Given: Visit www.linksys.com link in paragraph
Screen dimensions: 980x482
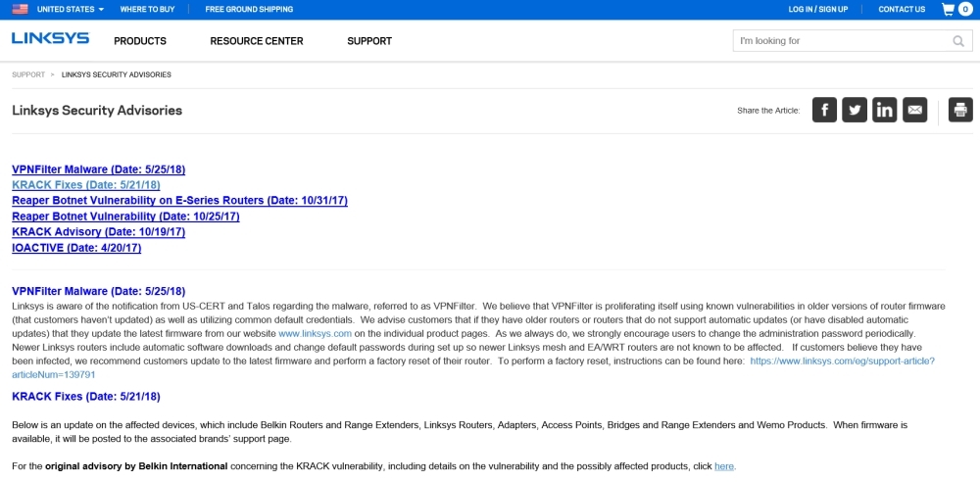Looking at the screenshot, I should coord(315,334).
